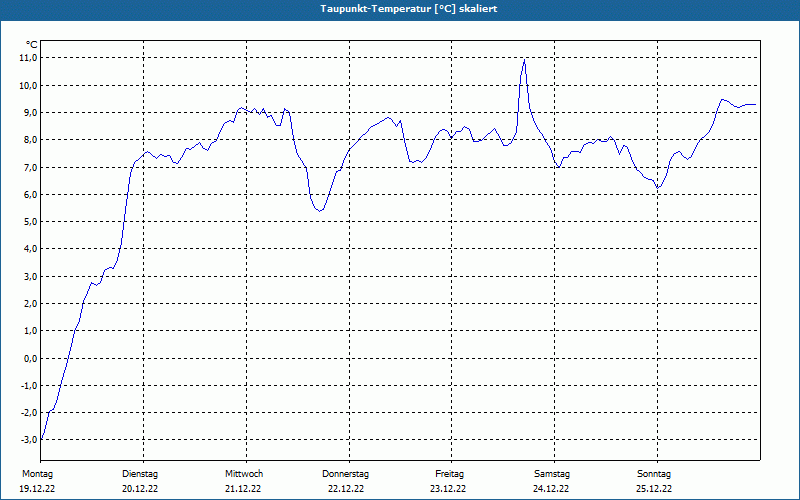Click the date 23.12.22
This screenshot has height=500, width=800.
click(x=448, y=489)
